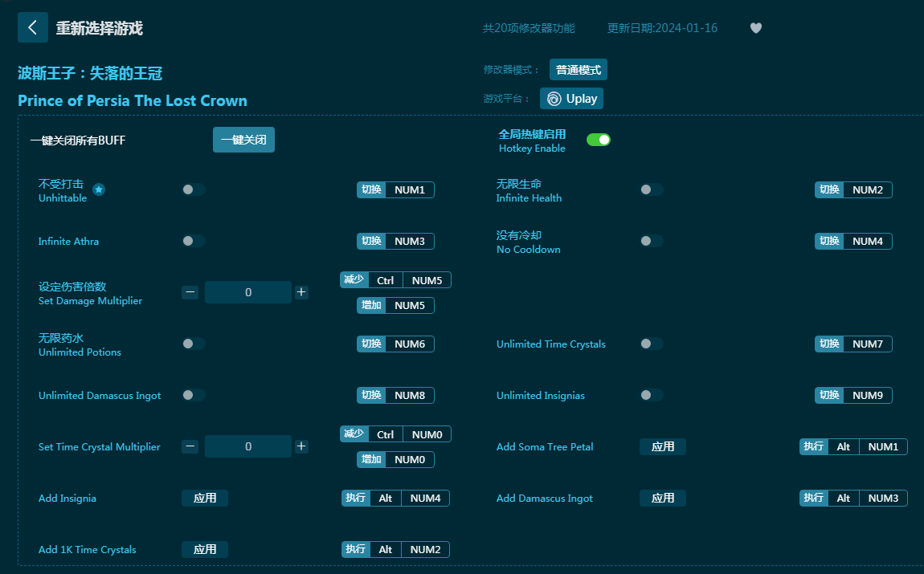
Task: Click the Ctrl NUM5 decrease hotkey
Action: click(x=395, y=280)
